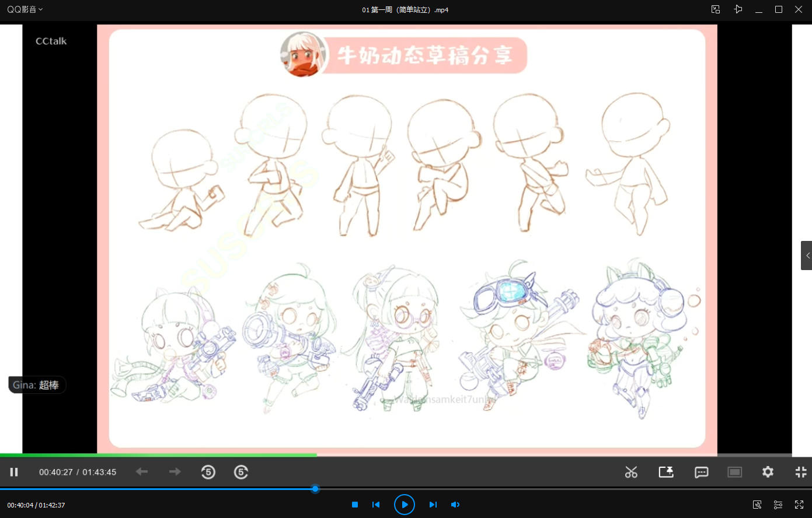Screen dimensions: 812x518
Task: Open the QQ影音 toolbox icon
Action: (x=757, y=505)
